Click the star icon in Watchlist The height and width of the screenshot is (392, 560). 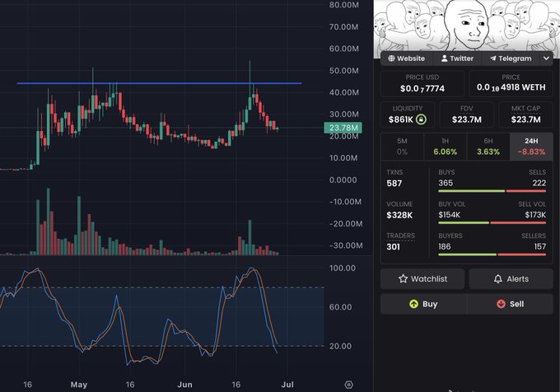click(x=403, y=279)
